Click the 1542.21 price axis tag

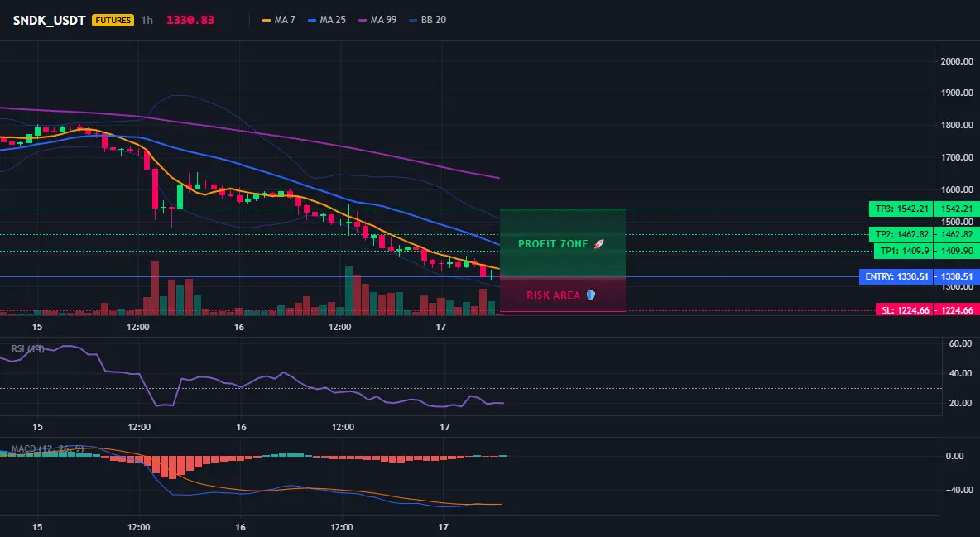coord(957,209)
